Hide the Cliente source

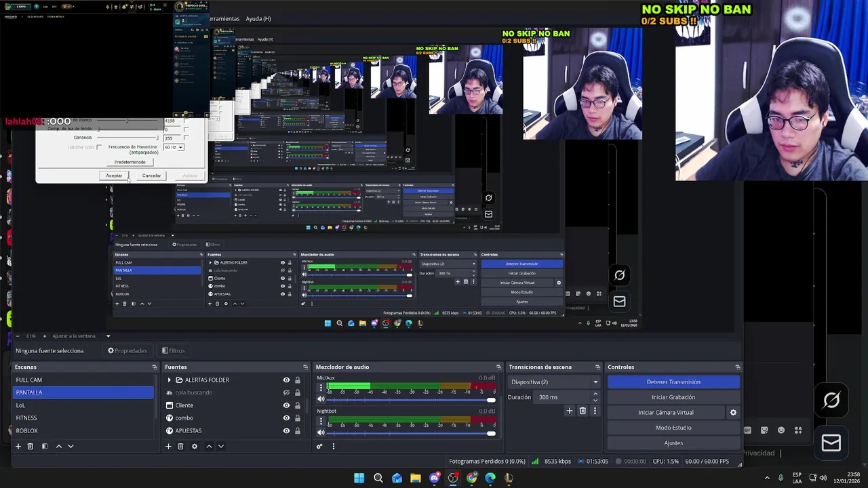tap(286, 405)
